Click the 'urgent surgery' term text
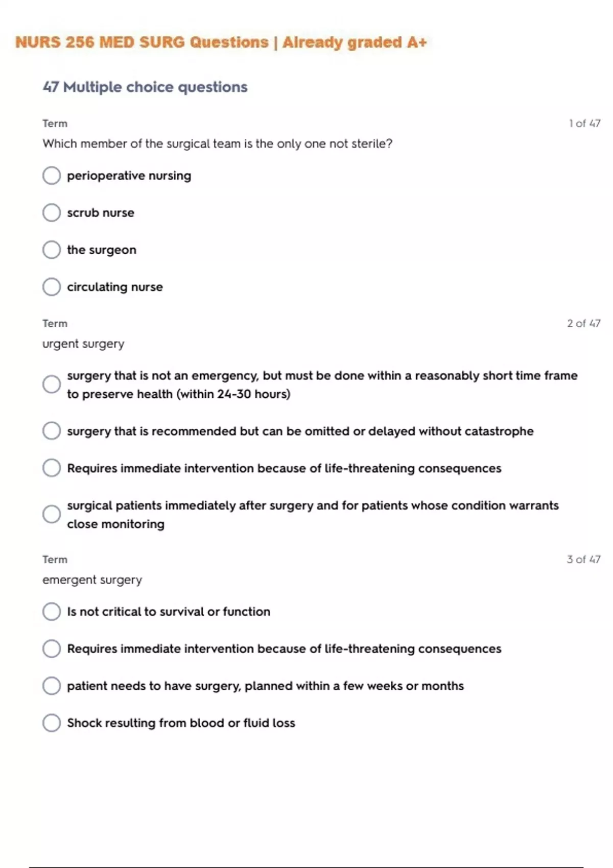The height and width of the screenshot is (868, 613). [x=83, y=344]
